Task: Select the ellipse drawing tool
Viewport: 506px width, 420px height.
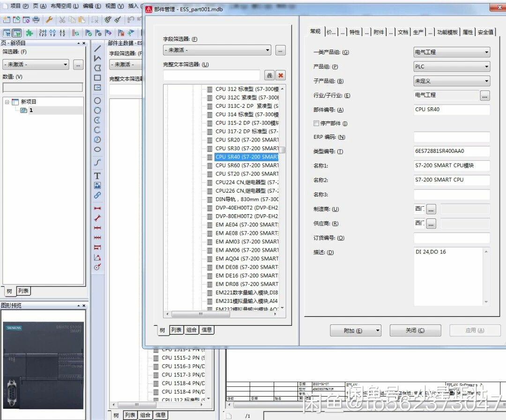Action: tap(97, 150)
